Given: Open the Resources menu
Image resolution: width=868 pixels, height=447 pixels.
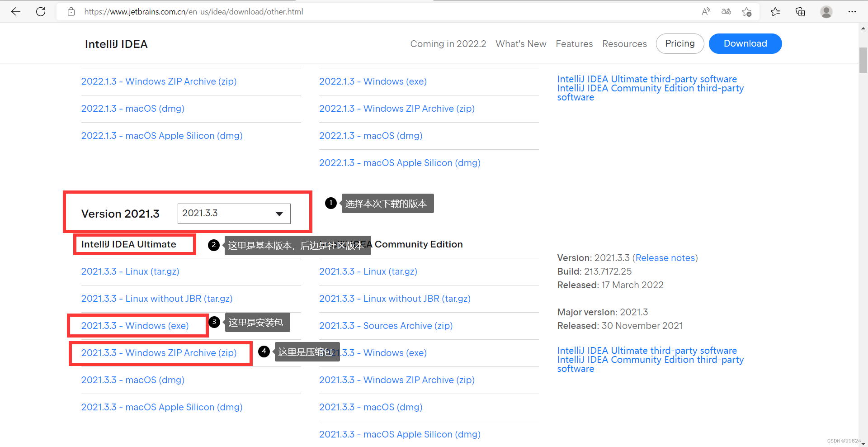Looking at the screenshot, I should (x=624, y=43).
